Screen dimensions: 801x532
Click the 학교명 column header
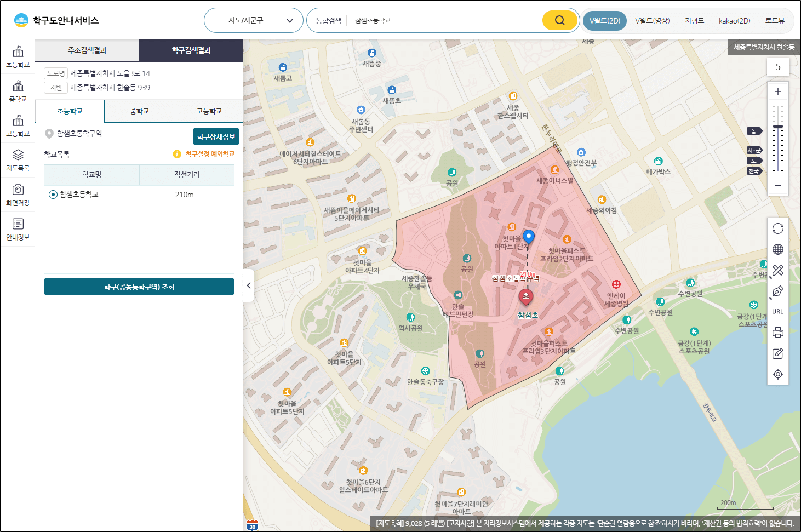[92, 175]
